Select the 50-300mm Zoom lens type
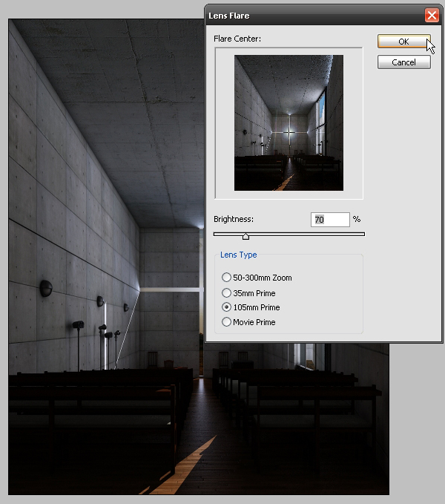445x504 pixels. pyautogui.click(x=226, y=278)
